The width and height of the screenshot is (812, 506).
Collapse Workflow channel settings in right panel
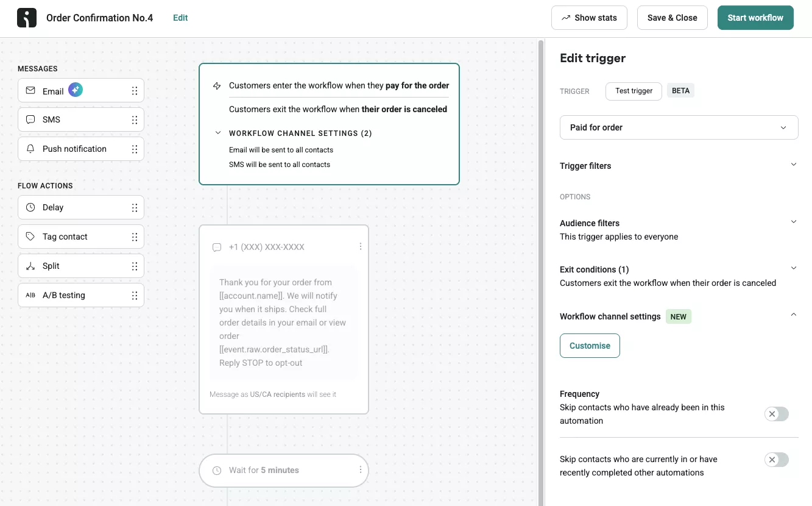[x=793, y=315]
